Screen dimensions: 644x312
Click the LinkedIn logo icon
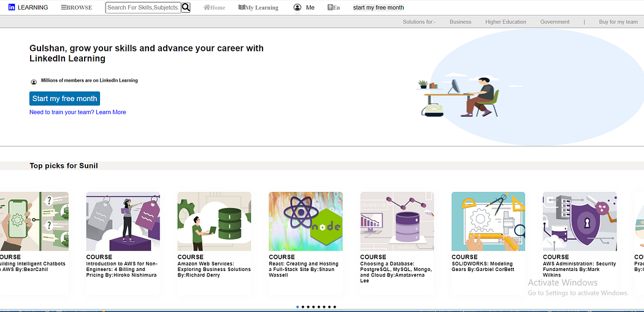[12, 7]
